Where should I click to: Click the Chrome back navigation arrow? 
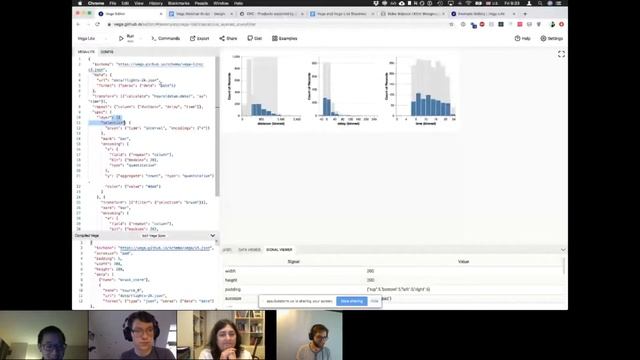tap(78, 24)
